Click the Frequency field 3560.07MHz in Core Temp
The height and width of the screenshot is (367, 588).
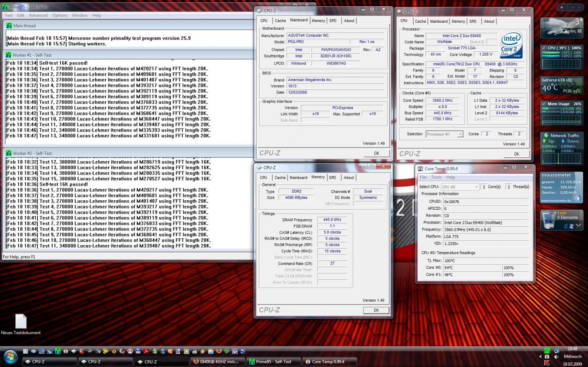[x=486, y=230]
